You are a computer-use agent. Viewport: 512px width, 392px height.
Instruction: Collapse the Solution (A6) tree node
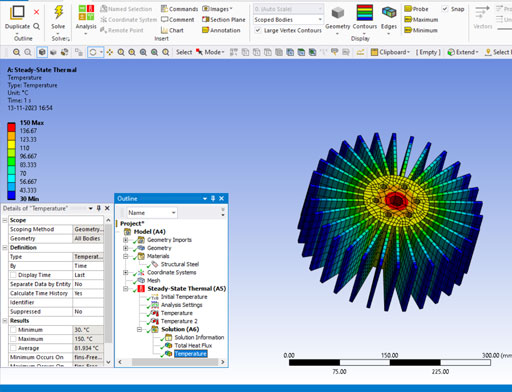[139, 330]
